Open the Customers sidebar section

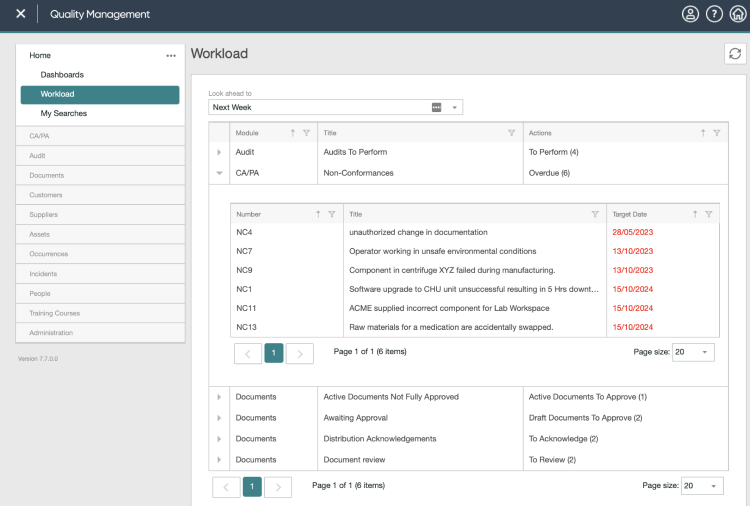tap(100, 195)
